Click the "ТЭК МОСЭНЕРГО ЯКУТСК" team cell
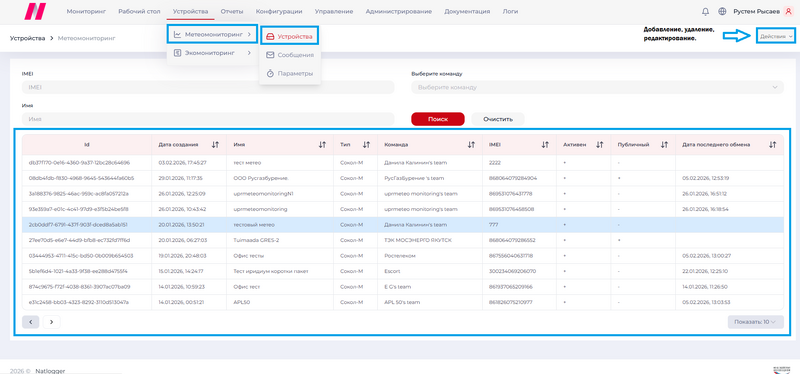This screenshot has width=800, height=374. [430, 240]
